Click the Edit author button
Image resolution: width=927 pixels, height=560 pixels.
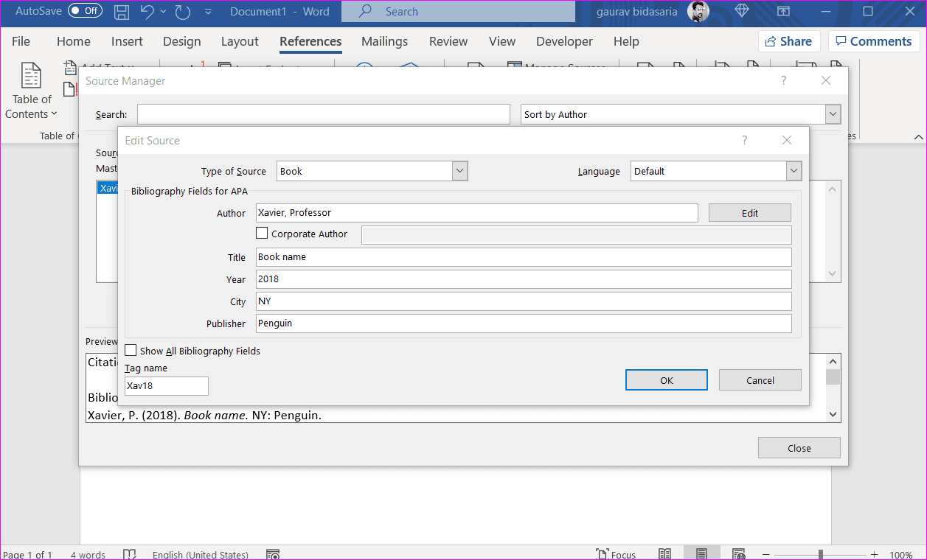(x=750, y=213)
